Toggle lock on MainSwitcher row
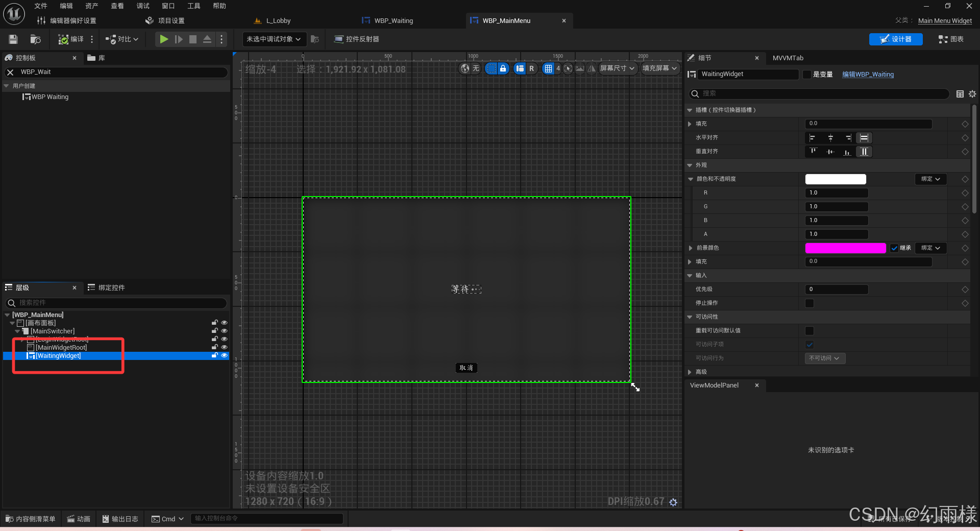This screenshot has width=980, height=531. [215, 331]
